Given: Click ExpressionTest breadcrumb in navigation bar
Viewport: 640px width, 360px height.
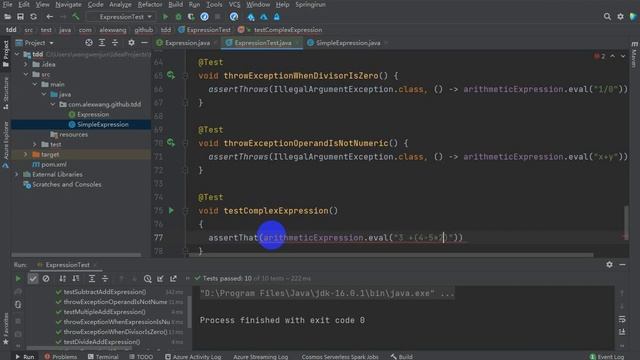Looking at the screenshot, I should click(204, 30).
